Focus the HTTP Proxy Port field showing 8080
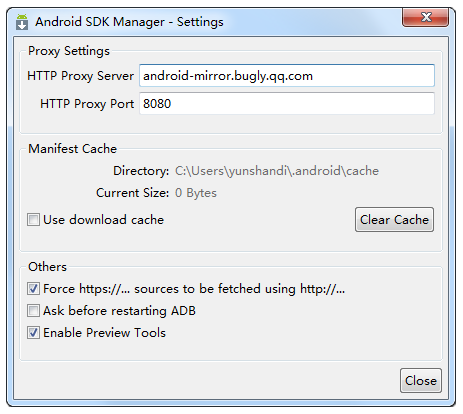Screen dimensions: 463x414 coord(287,104)
